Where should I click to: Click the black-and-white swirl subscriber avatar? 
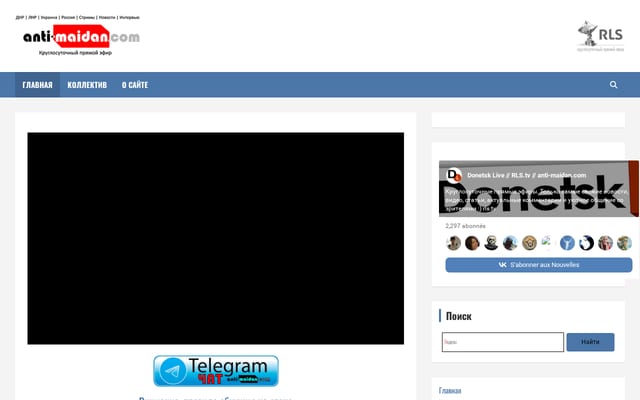586,243
